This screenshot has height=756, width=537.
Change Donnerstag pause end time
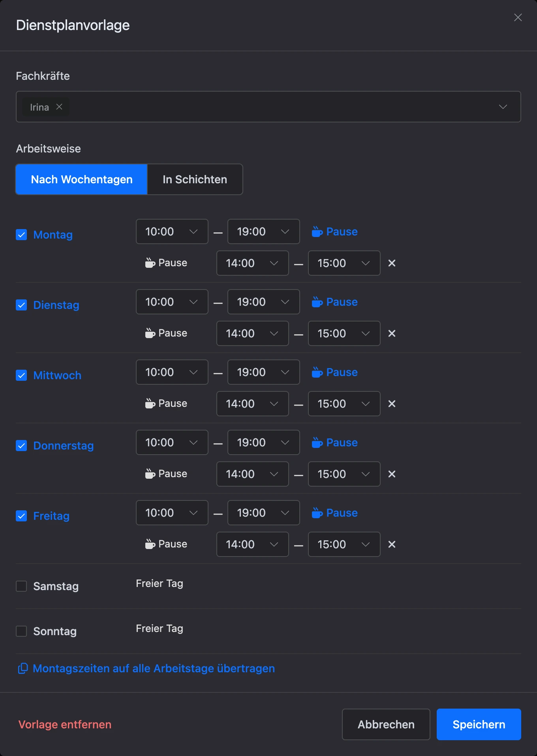(x=344, y=474)
